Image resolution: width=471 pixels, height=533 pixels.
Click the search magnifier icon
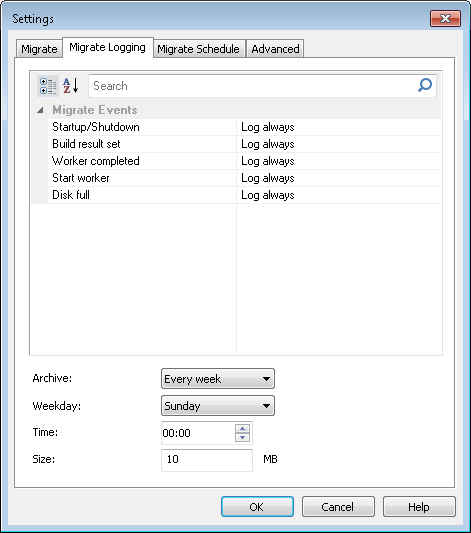pyautogui.click(x=425, y=85)
